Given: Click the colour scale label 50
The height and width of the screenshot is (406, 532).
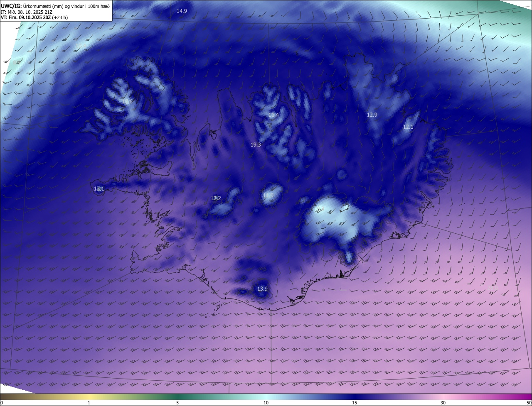Looking at the screenshot, I should point(529,403).
